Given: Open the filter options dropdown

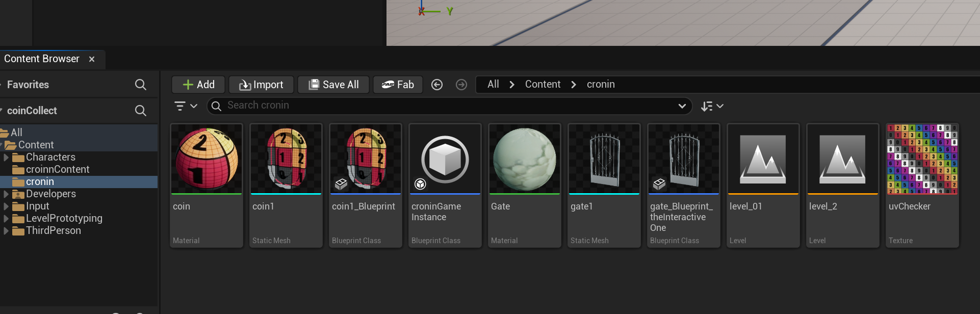Looking at the screenshot, I should [x=186, y=106].
